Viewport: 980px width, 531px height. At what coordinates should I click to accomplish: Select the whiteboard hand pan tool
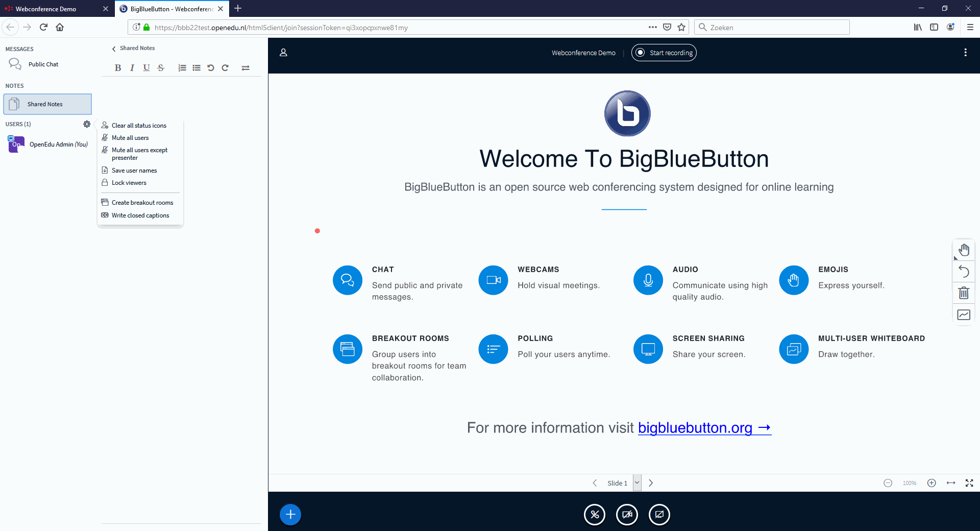click(964, 250)
